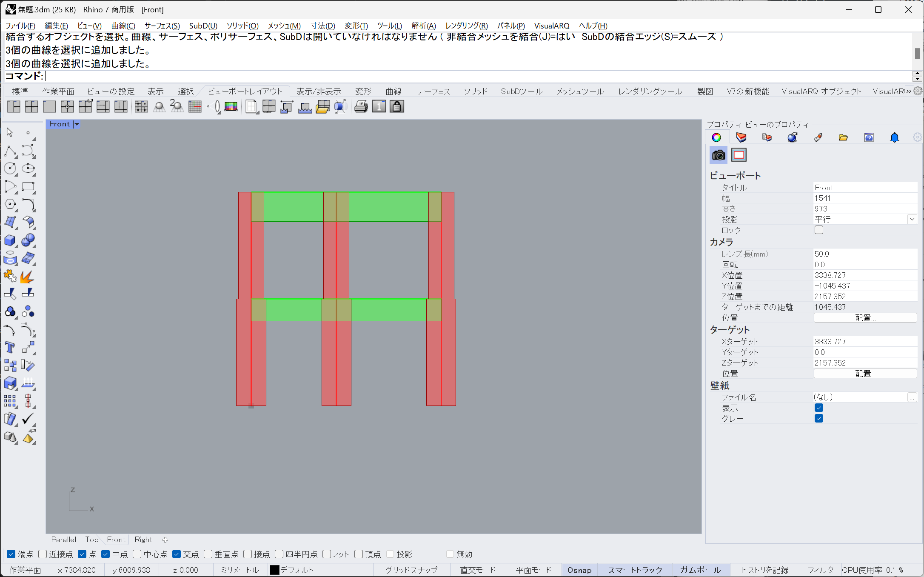The image size is (924, 577).
Task: Select the Polyline tool
Action: (10, 151)
